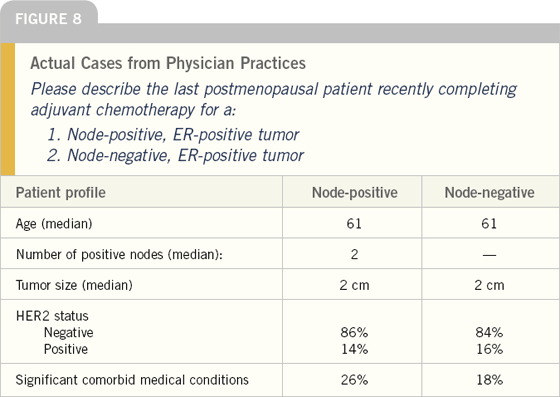
Task: Click the 16% HER2 positive value
Action: click(x=489, y=349)
